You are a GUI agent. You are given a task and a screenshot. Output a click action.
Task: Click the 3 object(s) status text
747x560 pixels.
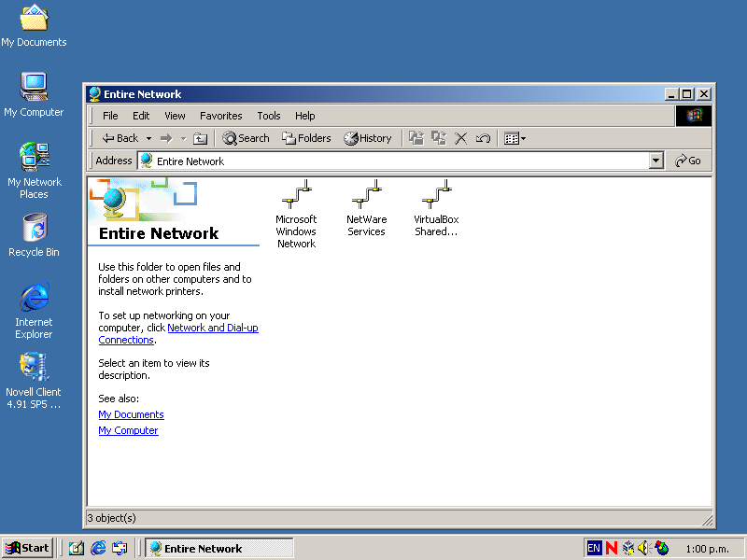[111, 518]
